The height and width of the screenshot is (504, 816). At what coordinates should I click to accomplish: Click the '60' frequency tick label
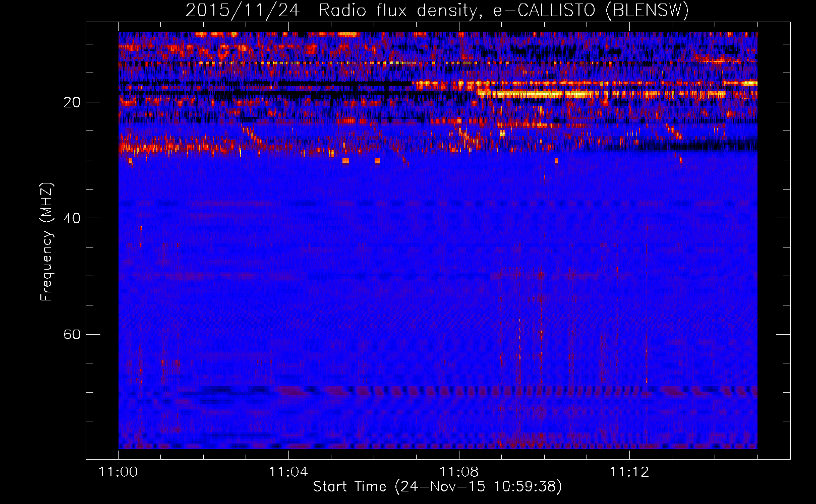coord(72,335)
